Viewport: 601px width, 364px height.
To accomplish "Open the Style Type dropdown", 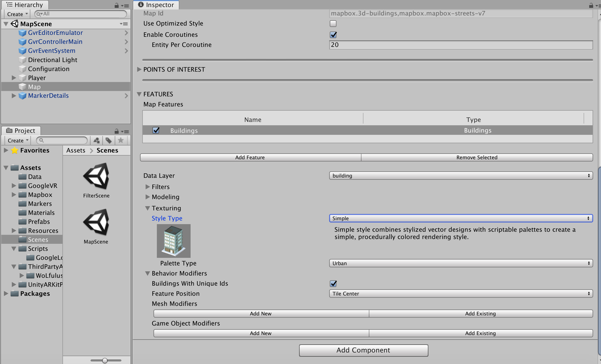I will (x=461, y=218).
